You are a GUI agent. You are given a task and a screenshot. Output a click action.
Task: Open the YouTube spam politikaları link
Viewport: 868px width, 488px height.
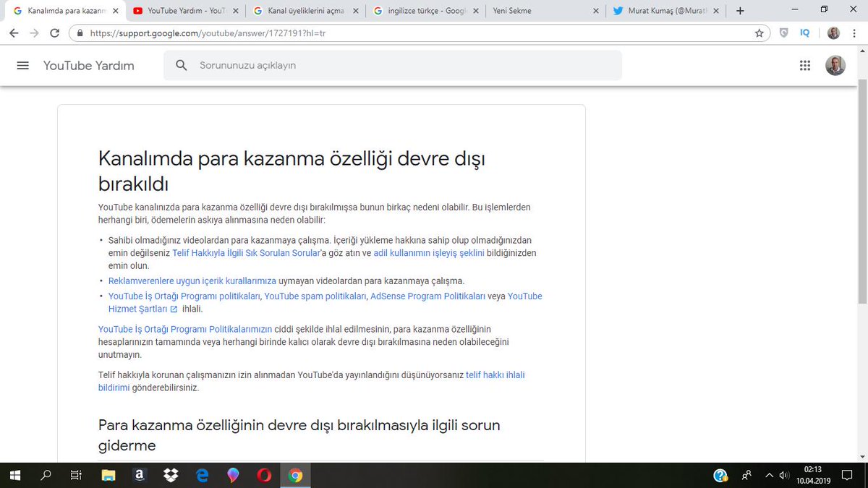click(x=316, y=296)
